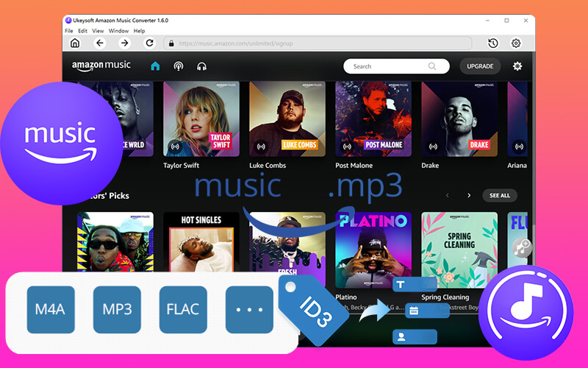Open the Window menu

coord(118,31)
